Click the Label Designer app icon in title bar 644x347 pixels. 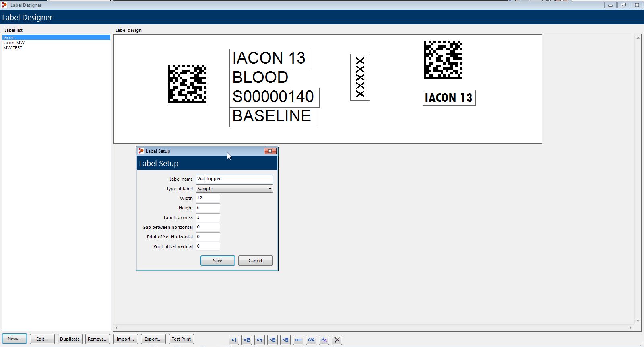pos(4,5)
